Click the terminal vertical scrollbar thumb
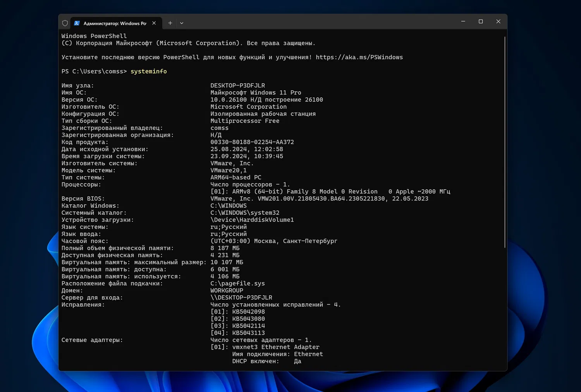 [x=505, y=142]
